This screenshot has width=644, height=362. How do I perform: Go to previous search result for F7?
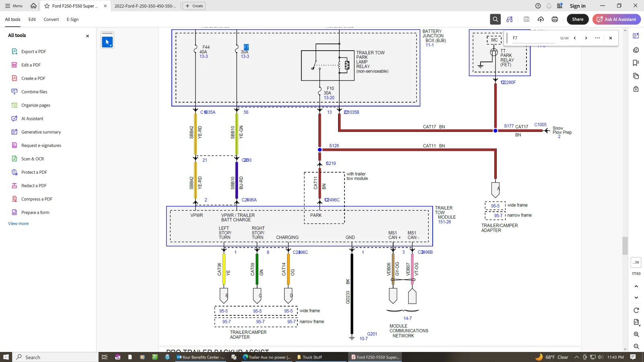click(575, 38)
